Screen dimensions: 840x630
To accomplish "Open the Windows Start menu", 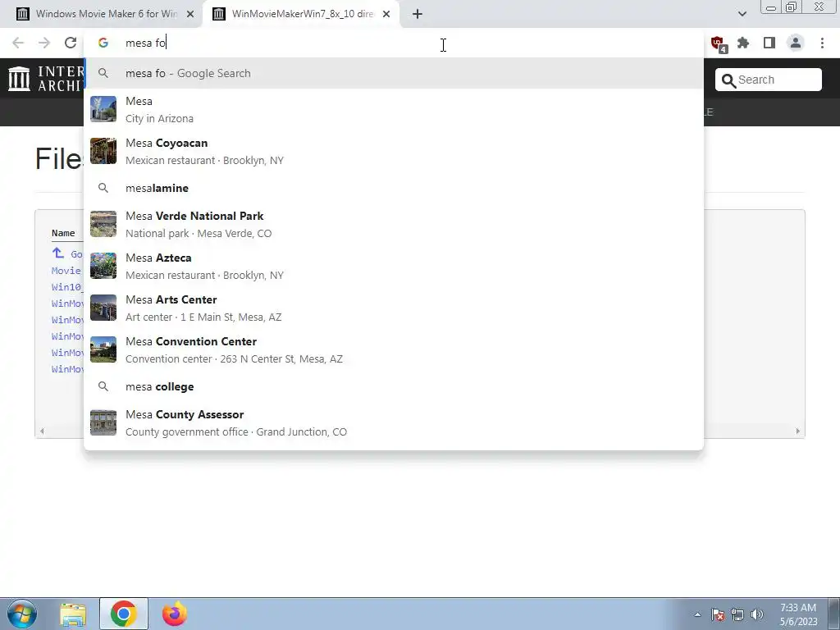I will pos(22,614).
